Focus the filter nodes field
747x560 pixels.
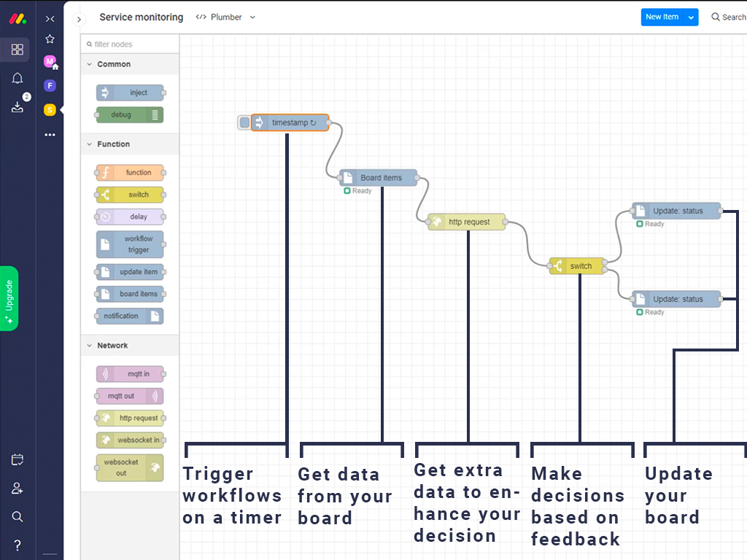tap(130, 44)
